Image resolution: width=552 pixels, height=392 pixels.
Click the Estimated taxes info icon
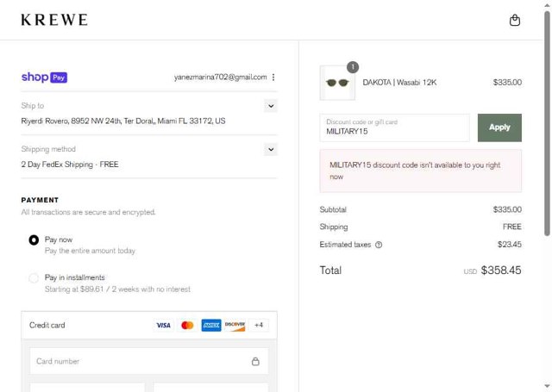pyautogui.click(x=379, y=245)
